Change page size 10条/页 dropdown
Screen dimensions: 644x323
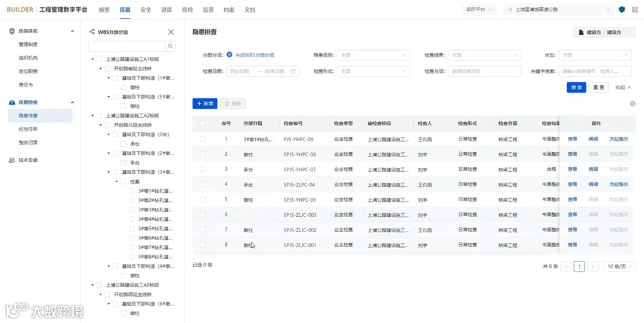(620, 267)
